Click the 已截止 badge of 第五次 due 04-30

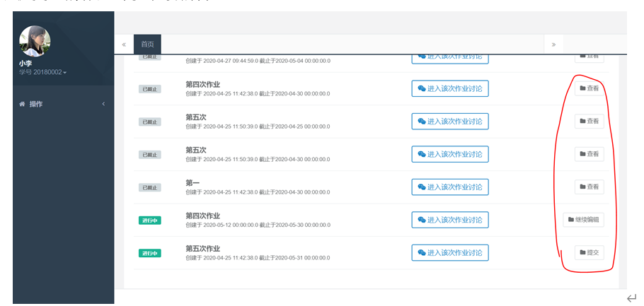click(x=150, y=155)
